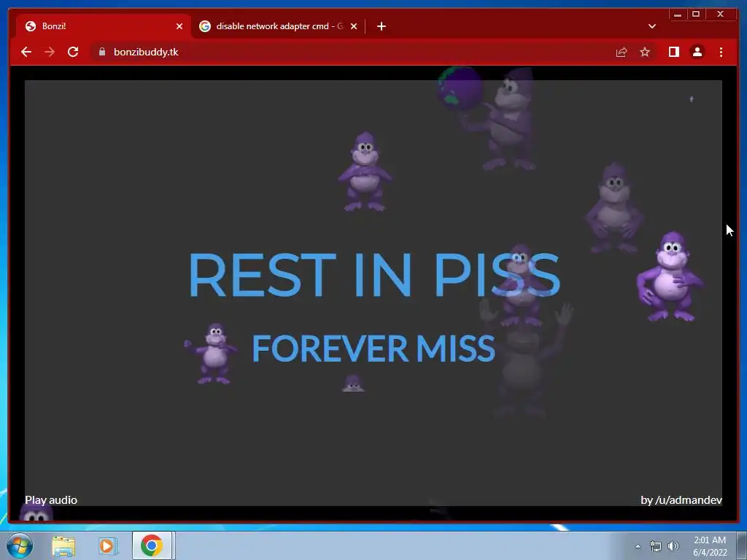This screenshot has height=560, width=747.
Task: Open the volume control tray icon
Action: [x=673, y=546]
